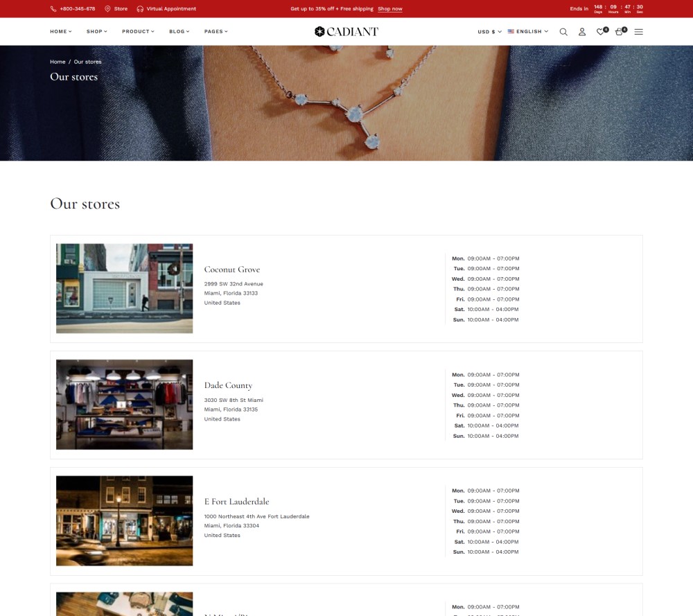Screen dimensions: 693x616
Task: Click address 3030 SW 8th St Miami
Action: [234, 400]
